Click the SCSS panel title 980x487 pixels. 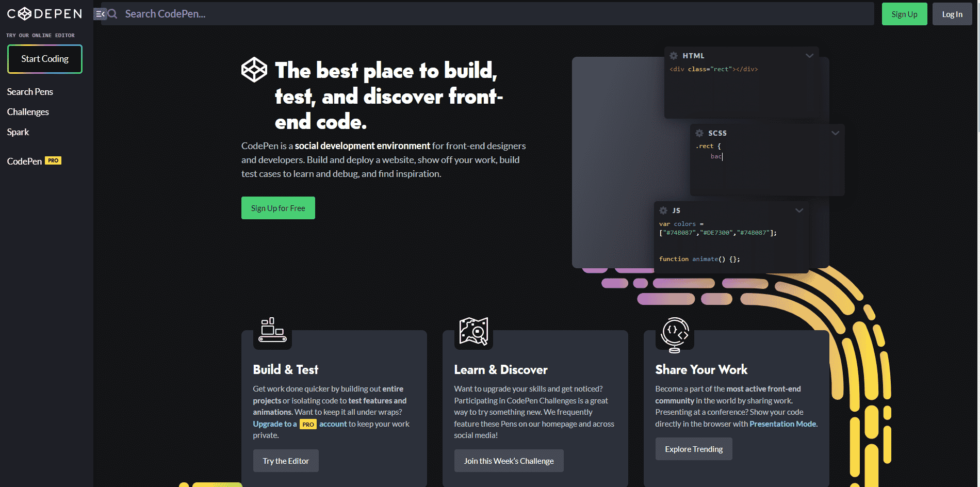point(717,133)
